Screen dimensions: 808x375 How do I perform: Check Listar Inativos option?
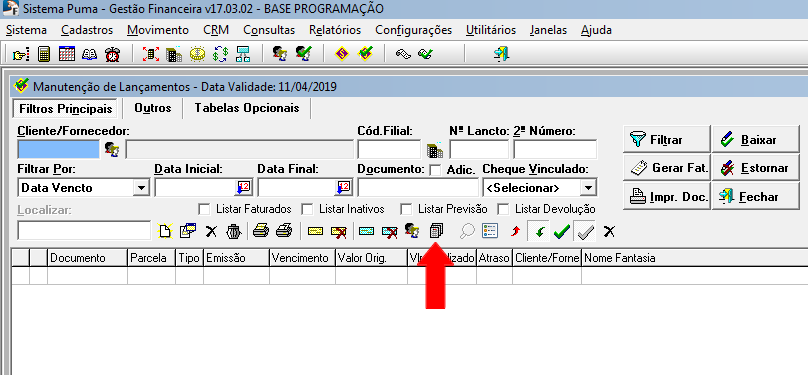[307, 210]
